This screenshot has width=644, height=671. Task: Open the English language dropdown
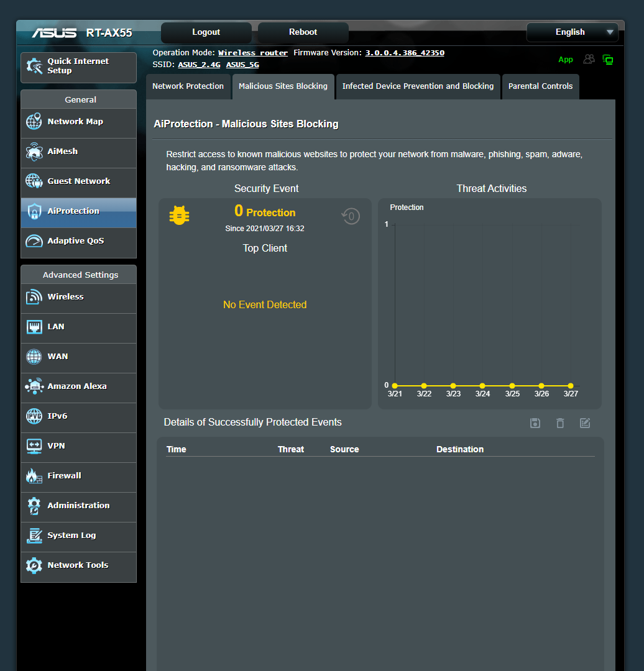coord(572,32)
